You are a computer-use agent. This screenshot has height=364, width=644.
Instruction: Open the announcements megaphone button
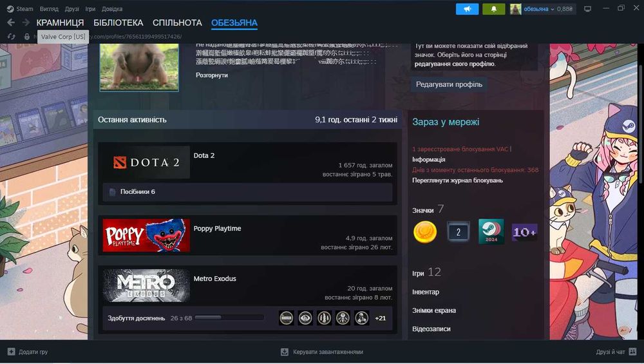coord(467,9)
